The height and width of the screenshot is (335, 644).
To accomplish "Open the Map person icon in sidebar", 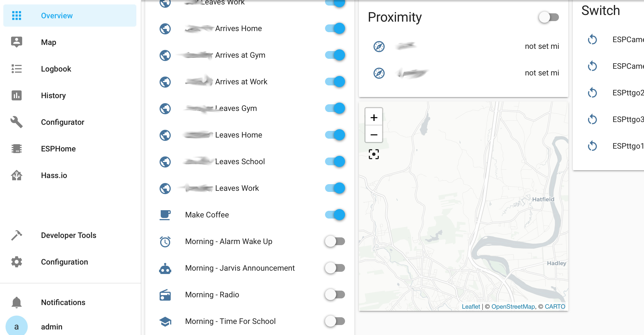I will (17, 42).
